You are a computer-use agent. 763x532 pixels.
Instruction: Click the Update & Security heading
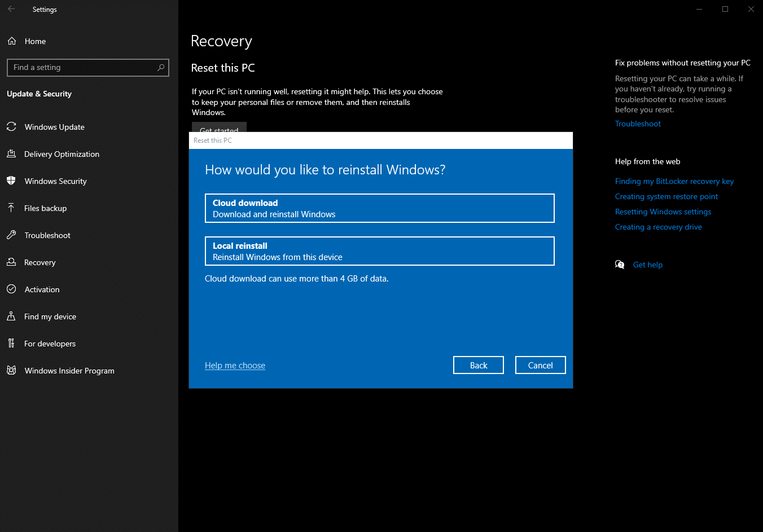click(x=39, y=94)
